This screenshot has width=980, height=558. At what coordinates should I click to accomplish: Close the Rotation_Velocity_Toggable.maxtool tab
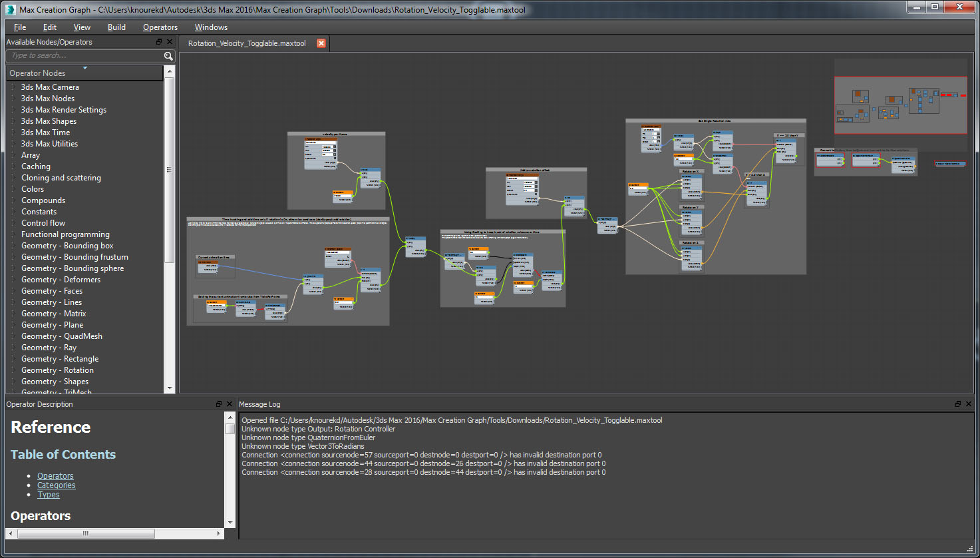coord(321,43)
